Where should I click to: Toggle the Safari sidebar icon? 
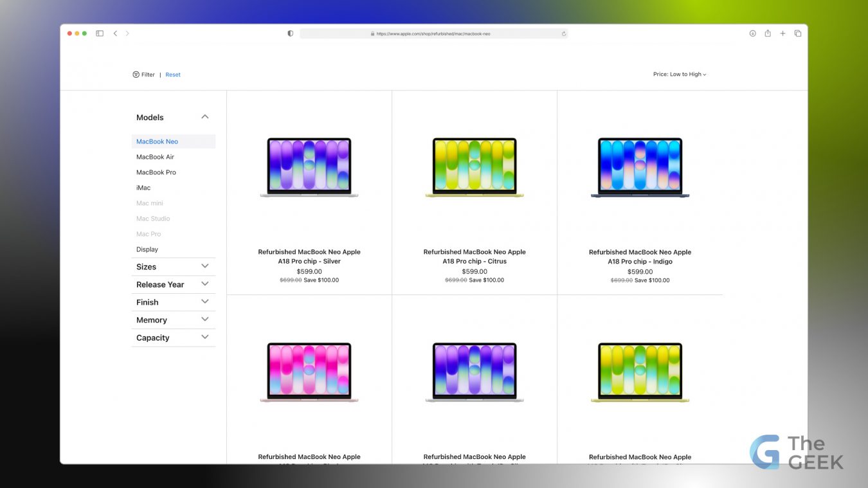[x=100, y=33]
